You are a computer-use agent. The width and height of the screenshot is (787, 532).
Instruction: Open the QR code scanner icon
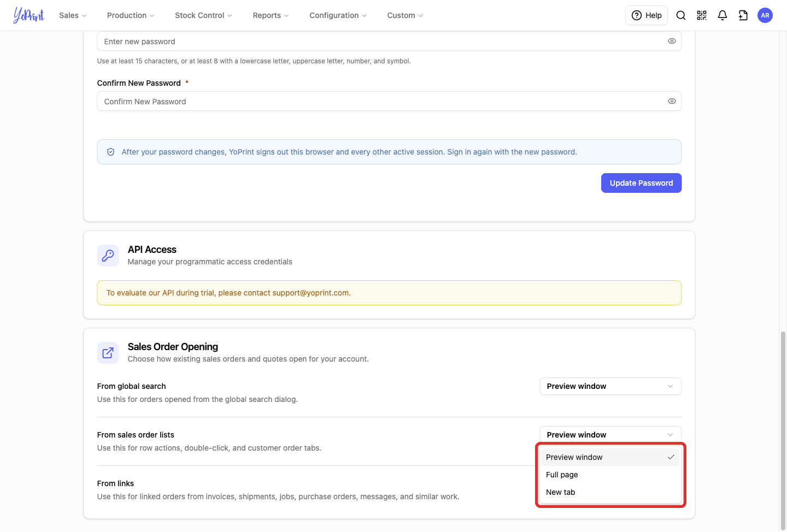[x=702, y=15]
